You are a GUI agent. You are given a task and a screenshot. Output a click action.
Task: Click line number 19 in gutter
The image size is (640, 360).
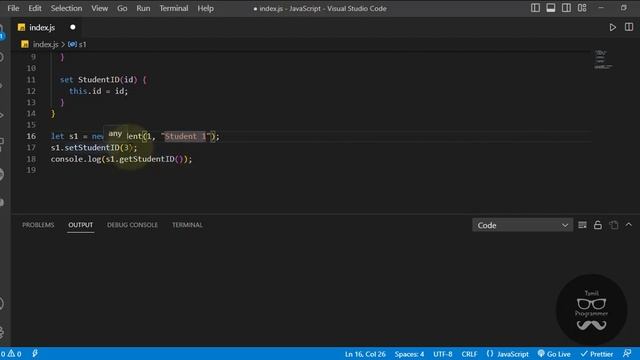pos(31,170)
